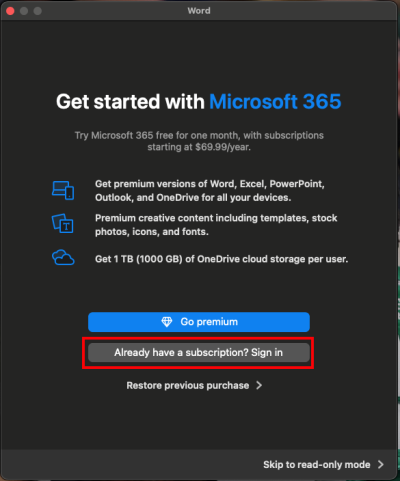Click the Word title in the title bar
400x481 pixels.
[x=199, y=11]
